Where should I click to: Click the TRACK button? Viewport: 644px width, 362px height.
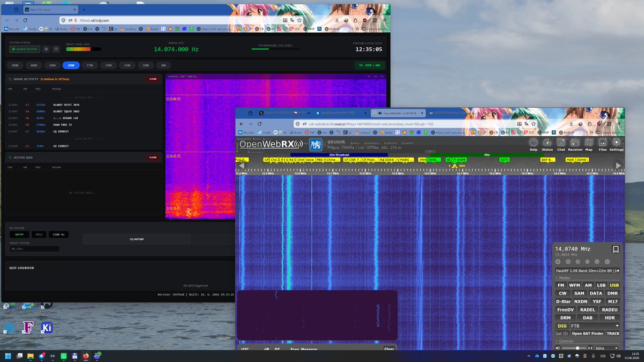[x=613, y=334]
